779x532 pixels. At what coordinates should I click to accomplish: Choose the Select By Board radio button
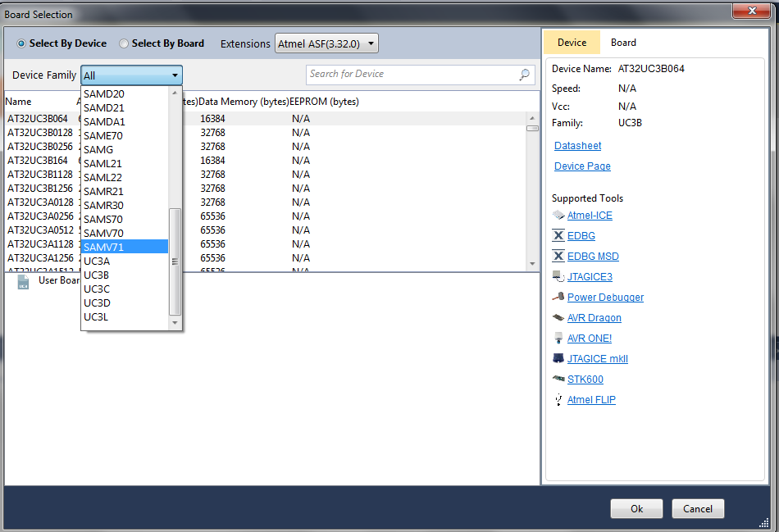(124, 43)
